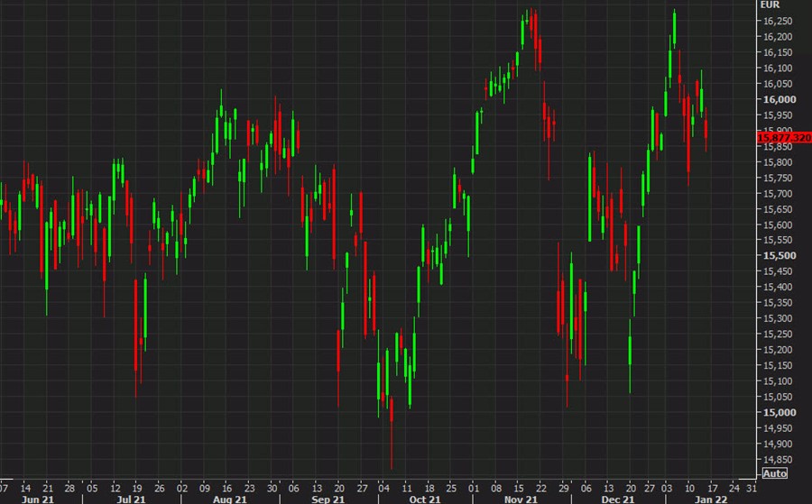This screenshot has width=812, height=504.
Task: Click the 14,850 price axis label
Action: pos(778,459)
